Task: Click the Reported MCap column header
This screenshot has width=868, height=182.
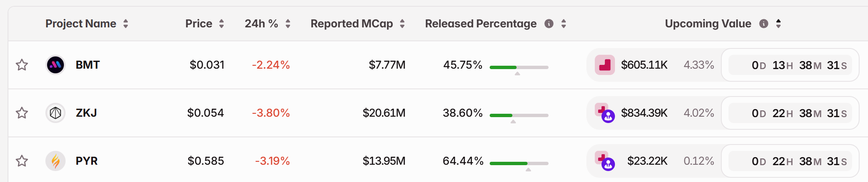Action: coord(351,24)
